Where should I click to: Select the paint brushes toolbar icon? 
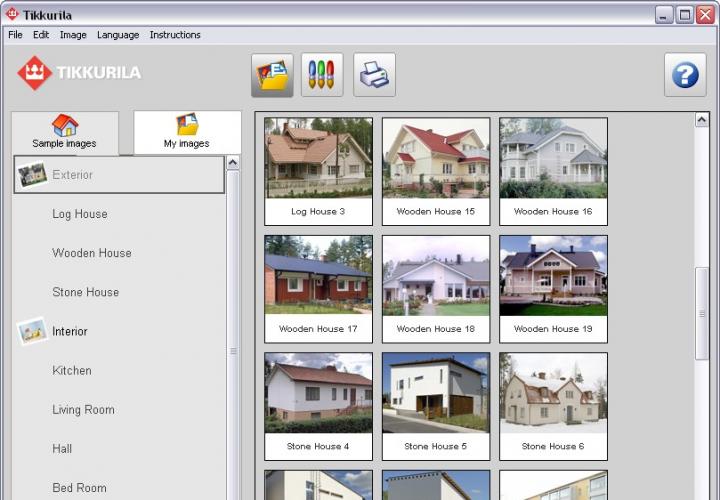click(x=322, y=75)
